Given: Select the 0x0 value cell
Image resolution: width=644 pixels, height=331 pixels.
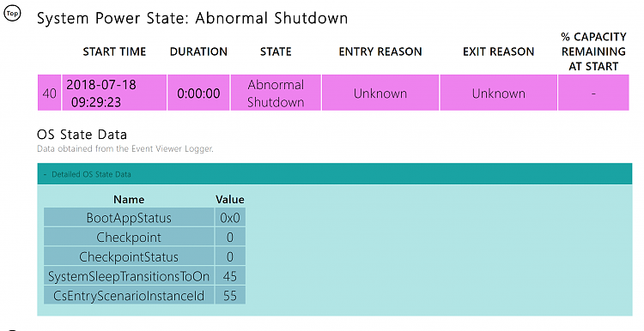Looking at the screenshot, I should click(x=230, y=218).
